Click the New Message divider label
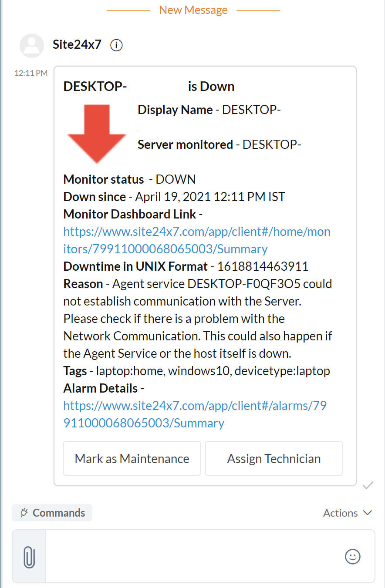 [x=193, y=10]
